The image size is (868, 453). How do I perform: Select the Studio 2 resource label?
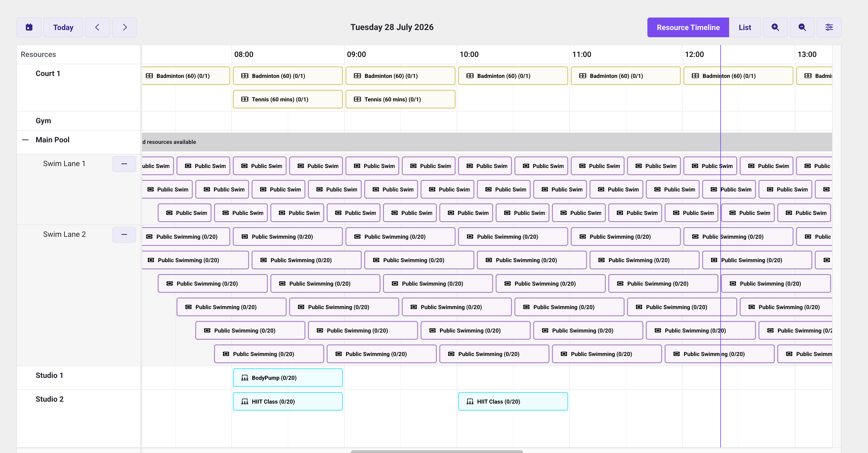tap(49, 399)
